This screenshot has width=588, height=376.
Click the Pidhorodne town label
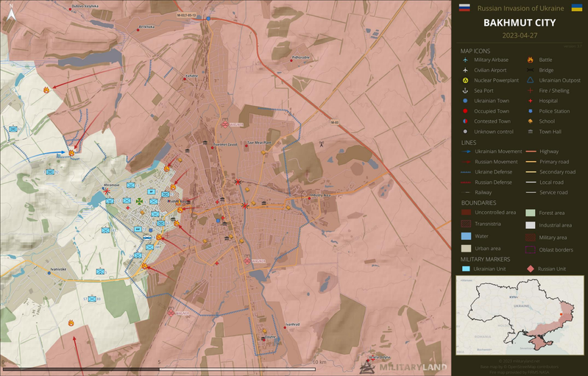coord(301,57)
